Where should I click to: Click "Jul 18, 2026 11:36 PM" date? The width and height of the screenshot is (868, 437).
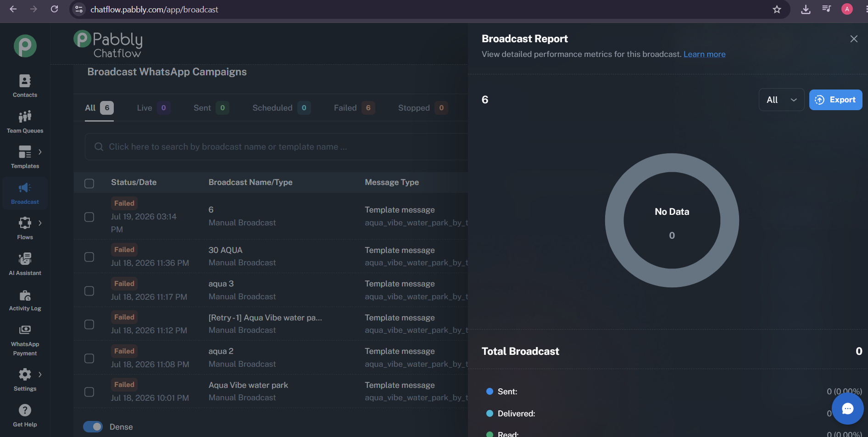tap(150, 263)
